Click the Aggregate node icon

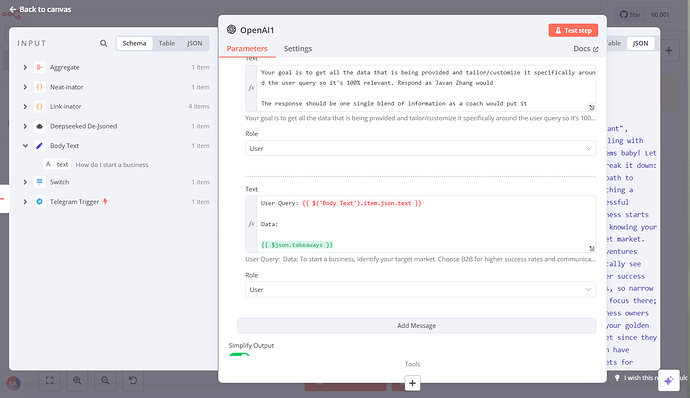click(x=39, y=67)
